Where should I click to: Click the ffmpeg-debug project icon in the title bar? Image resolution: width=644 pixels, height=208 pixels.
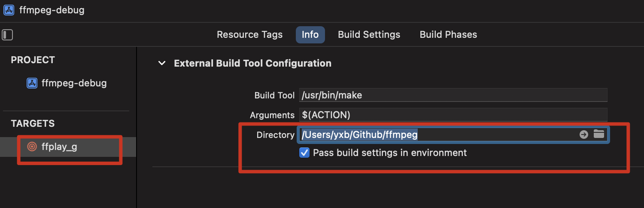9,10
